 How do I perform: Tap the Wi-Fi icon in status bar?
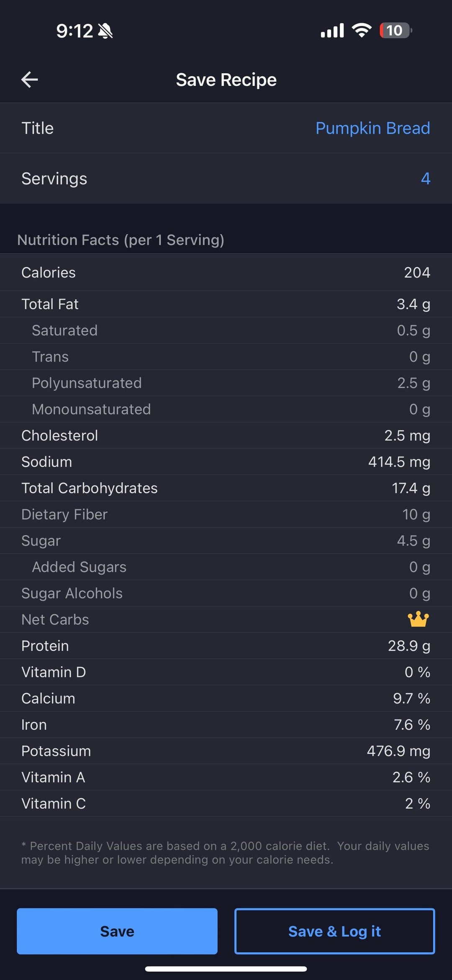click(362, 30)
